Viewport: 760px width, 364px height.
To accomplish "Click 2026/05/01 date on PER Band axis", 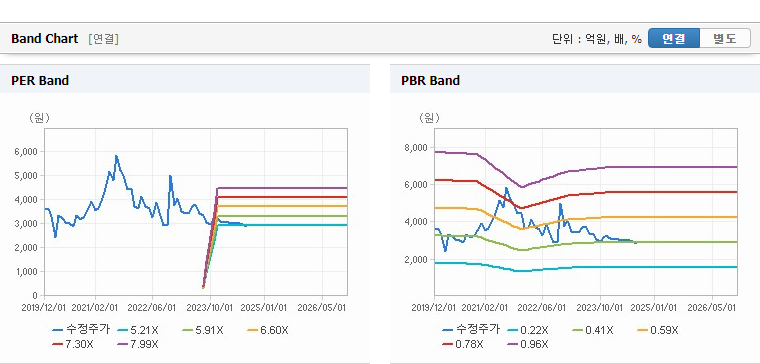I will click(x=322, y=307).
